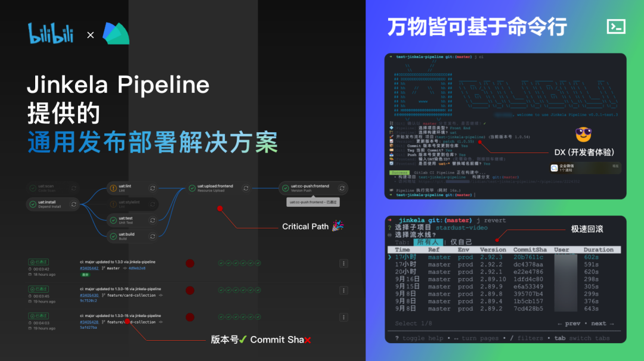Click the 'Select 1/8' indicator
Screen dimensions: 644x361
(x=413, y=323)
